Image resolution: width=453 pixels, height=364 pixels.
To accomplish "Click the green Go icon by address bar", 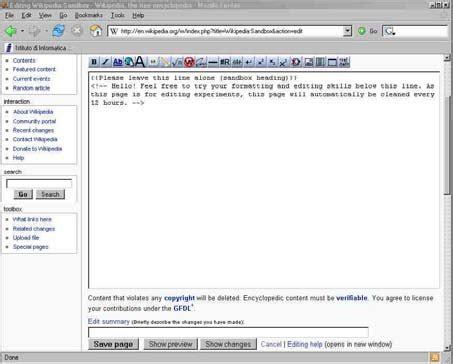I will point(362,31).
